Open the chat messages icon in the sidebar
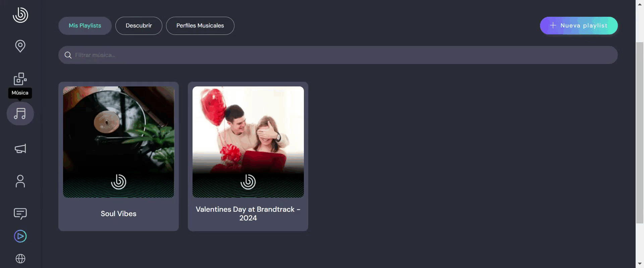644x268 pixels. click(20, 213)
